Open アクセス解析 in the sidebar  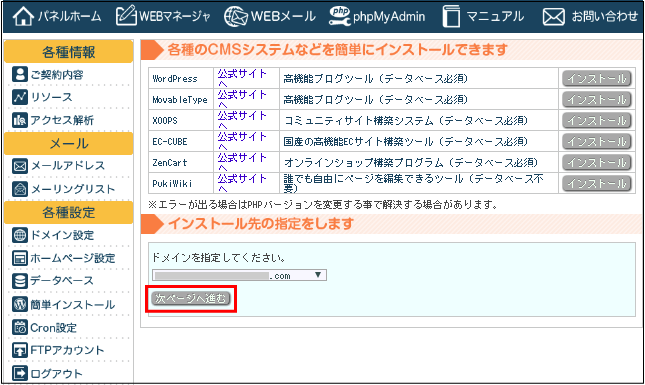pos(53,120)
